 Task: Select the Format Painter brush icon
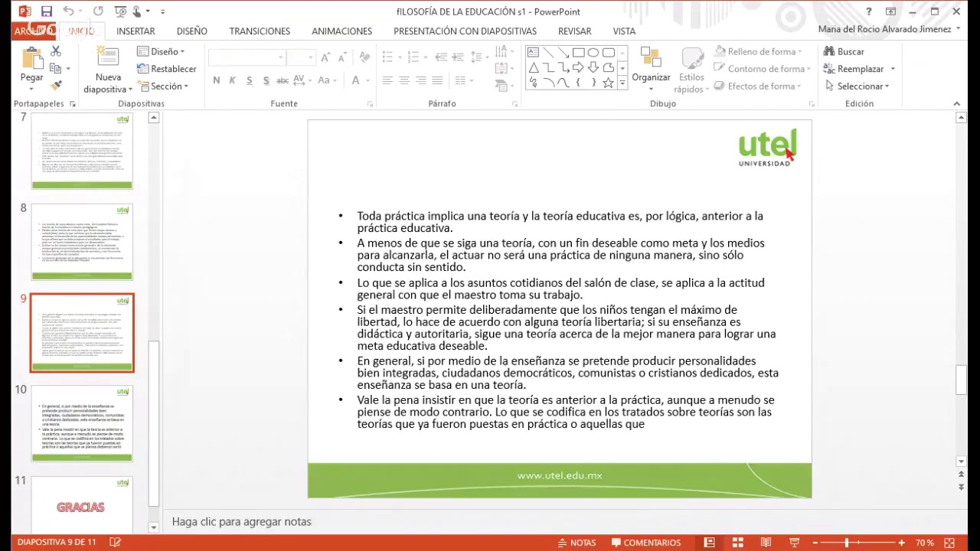(x=55, y=85)
